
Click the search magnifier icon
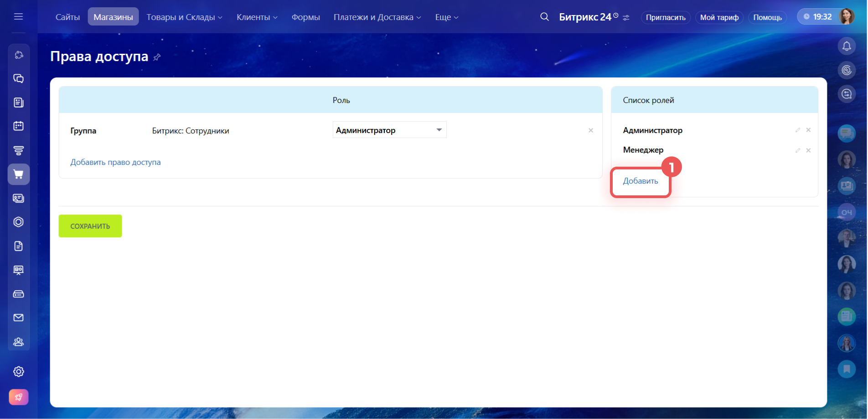pos(544,17)
